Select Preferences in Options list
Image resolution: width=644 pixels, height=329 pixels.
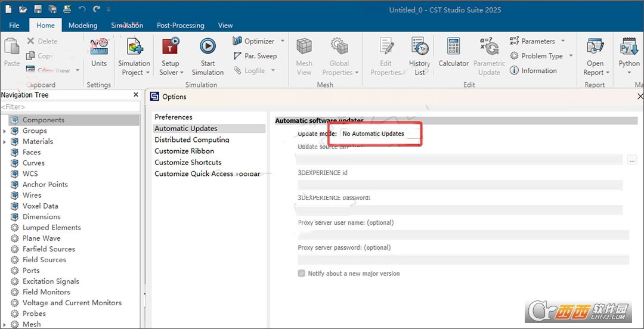click(x=174, y=117)
